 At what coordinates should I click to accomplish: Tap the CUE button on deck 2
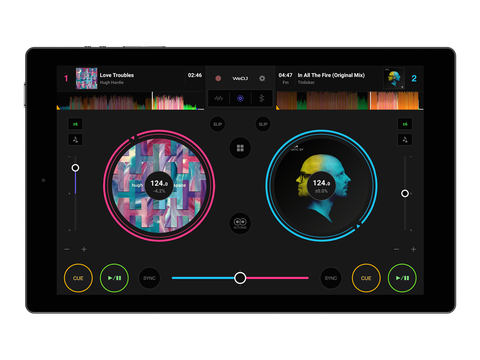(366, 278)
